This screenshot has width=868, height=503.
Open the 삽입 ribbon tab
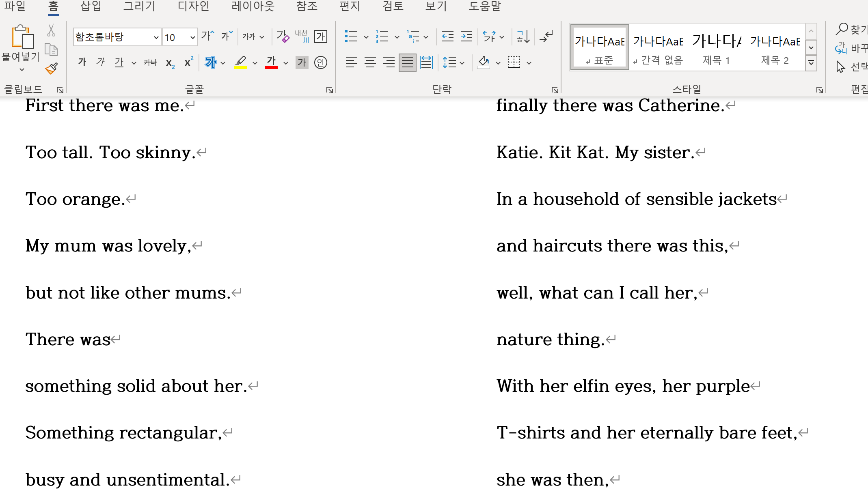pyautogui.click(x=91, y=6)
